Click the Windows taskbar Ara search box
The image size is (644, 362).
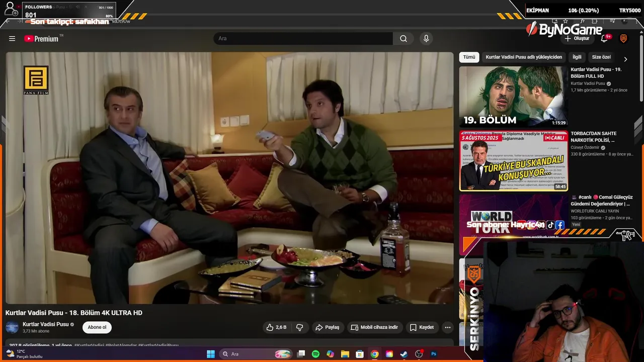click(257, 354)
